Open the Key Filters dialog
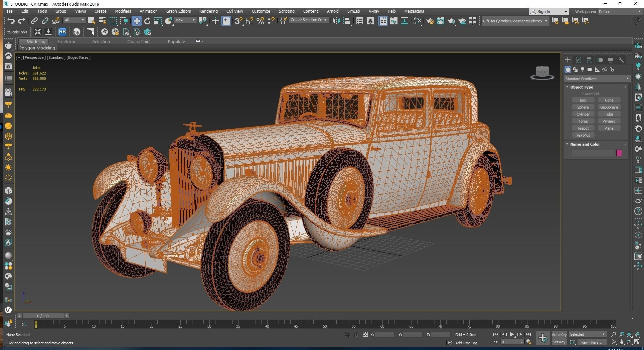This screenshot has height=350, width=644. tap(592, 342)
